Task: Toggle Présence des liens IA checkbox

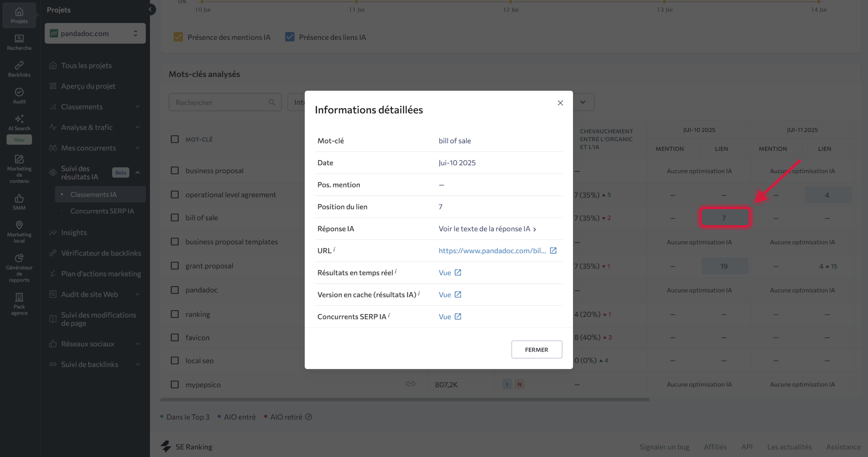Action: tap(290, 37)
